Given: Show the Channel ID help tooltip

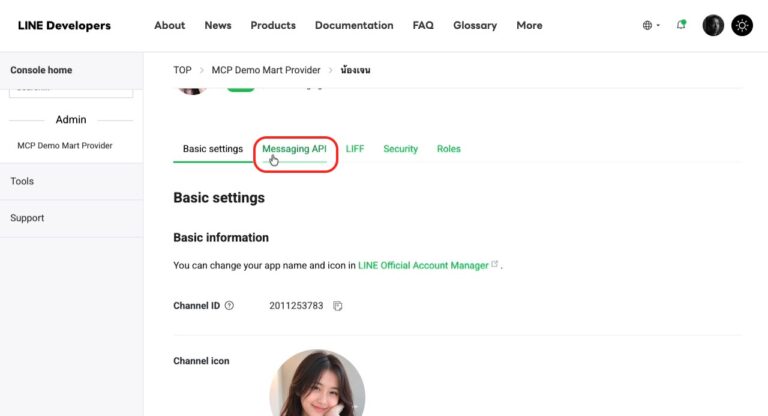Looking at the screenshot, I should click(229, 305).
